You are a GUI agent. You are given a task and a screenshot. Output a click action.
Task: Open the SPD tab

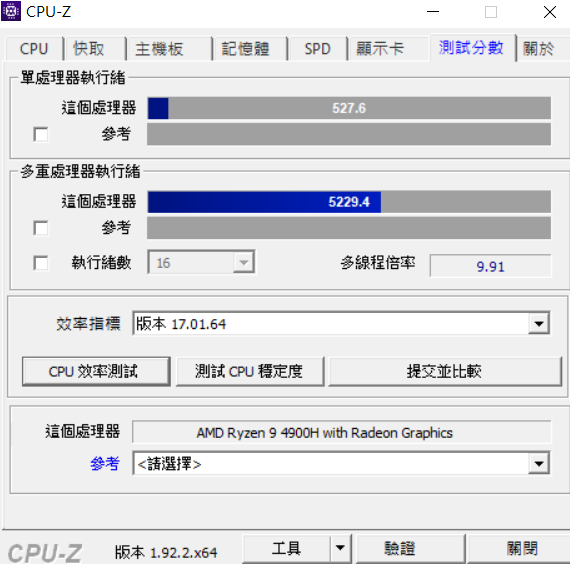point(317,49)
